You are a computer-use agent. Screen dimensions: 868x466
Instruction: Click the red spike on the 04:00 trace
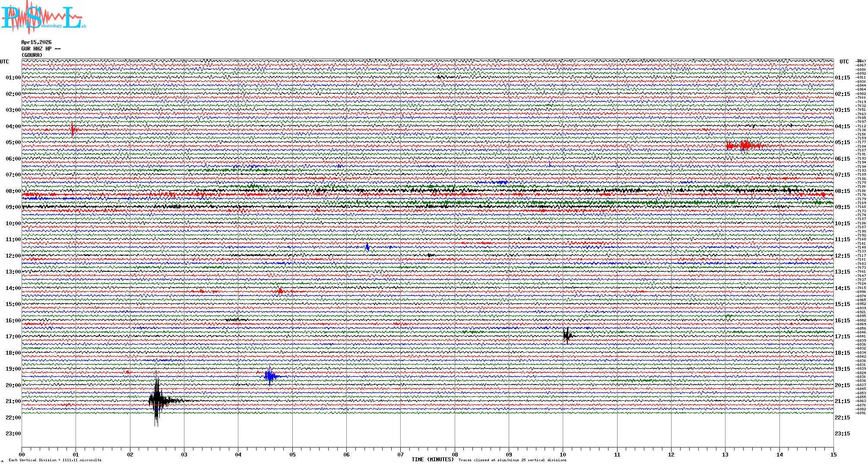click(73, 129)
